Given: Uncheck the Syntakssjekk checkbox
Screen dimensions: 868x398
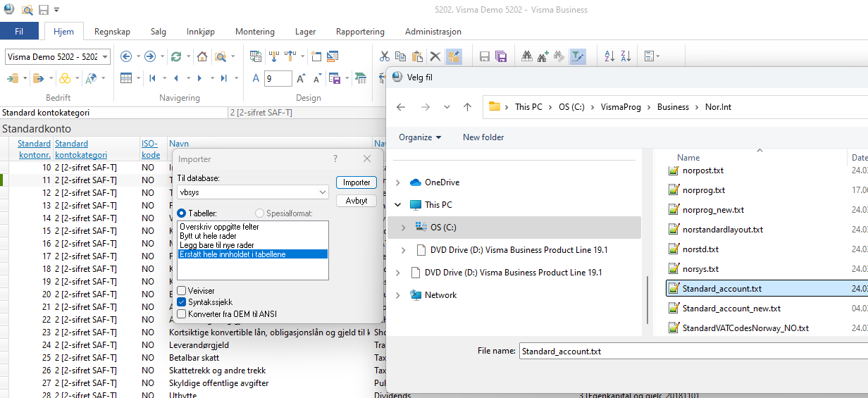Looking at the screenshot, I should [182, 301].
